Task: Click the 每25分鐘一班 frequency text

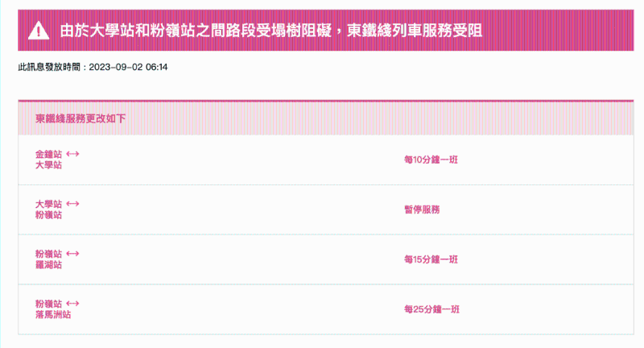Action: point(431,309)
